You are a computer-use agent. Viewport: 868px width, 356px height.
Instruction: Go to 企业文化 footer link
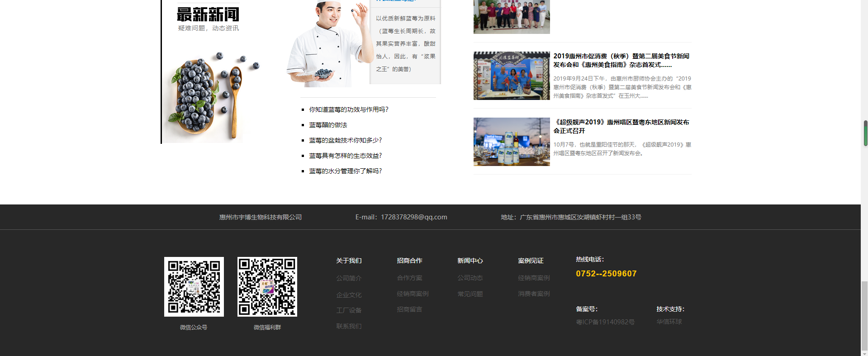point(349,295)
